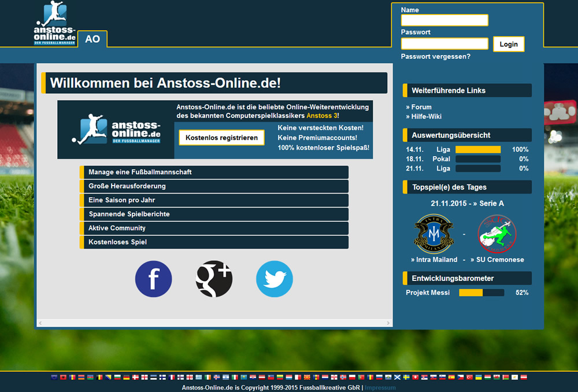578x392 pixels.
Task: Select the Bosnia and Herzegovina flag
Action: click(x=109, y=377)
